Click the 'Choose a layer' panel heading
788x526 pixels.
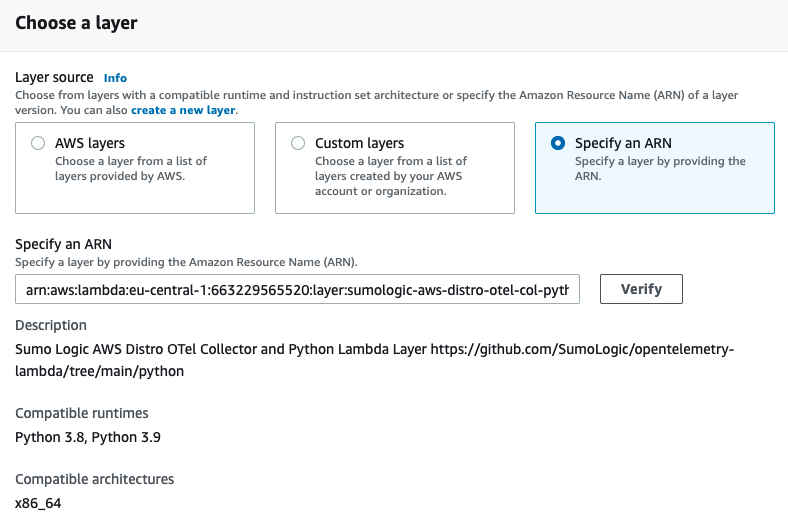coord(76,22)
